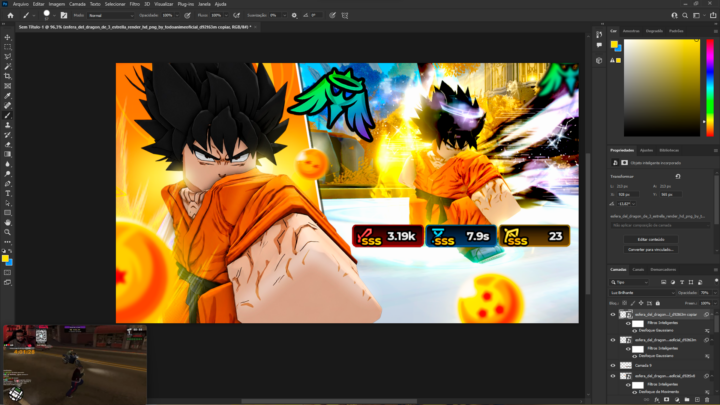Screen dimensions: 720x405
Task: Open airbrush smoothing options gear
Action: tap(294, 15)
